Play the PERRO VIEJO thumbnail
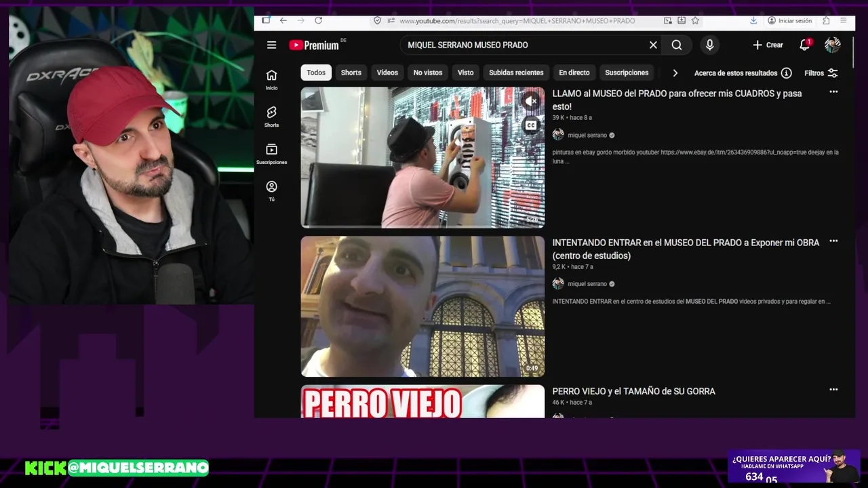This screenshot has height=488, width=868. [x=422, y=401]
